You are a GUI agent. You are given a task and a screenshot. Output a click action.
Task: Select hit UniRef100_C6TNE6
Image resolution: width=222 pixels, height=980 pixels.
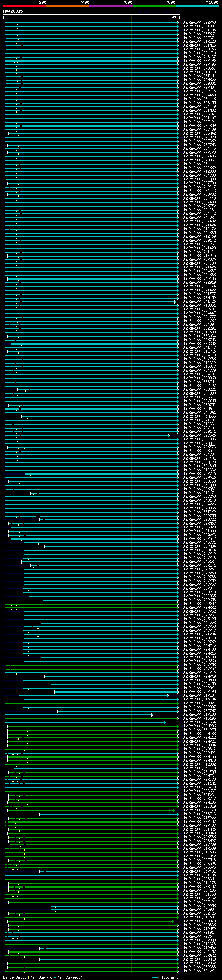point(199,45)
